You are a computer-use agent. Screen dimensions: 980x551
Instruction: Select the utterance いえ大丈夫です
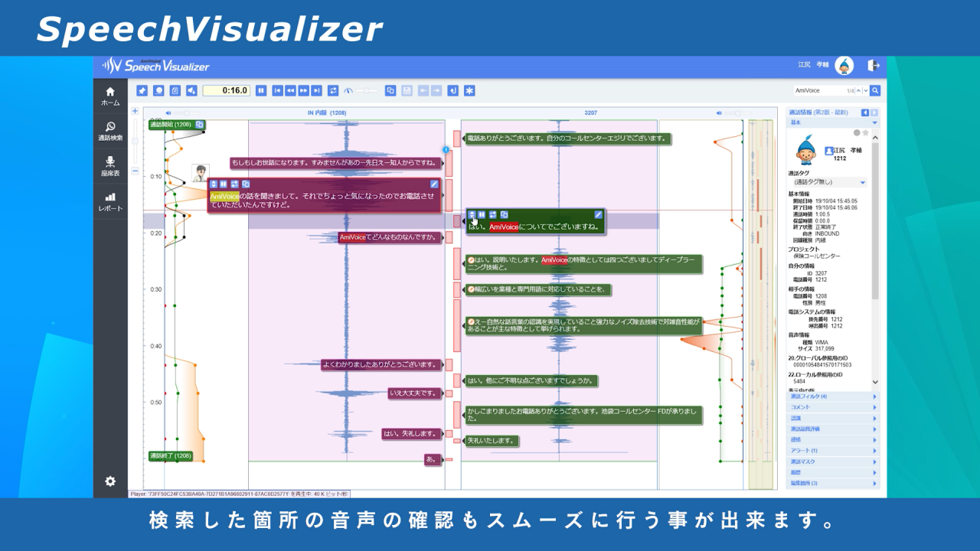(416, 393)
